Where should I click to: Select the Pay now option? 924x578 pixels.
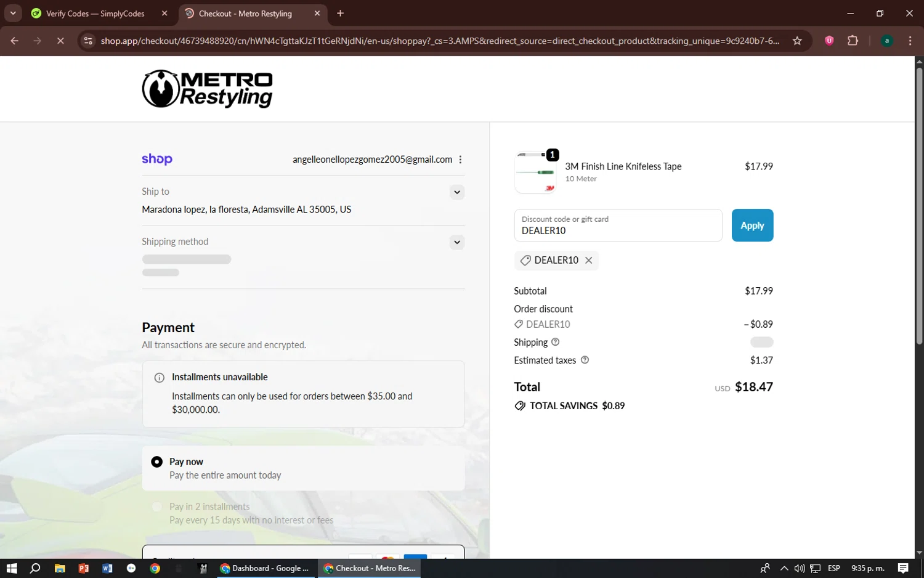tap(157, 462)
